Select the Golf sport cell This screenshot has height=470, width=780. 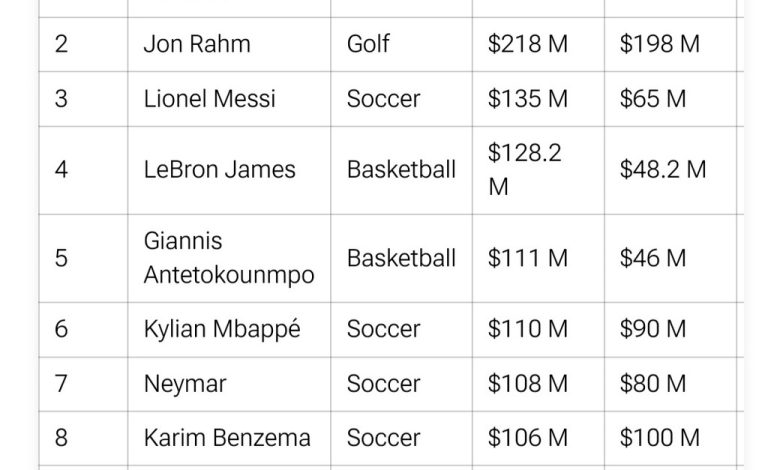point(368,44)
